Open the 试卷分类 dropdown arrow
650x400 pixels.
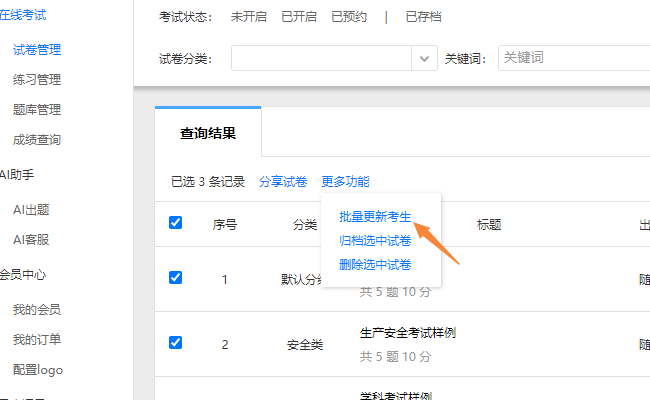[x=424, y=58]
